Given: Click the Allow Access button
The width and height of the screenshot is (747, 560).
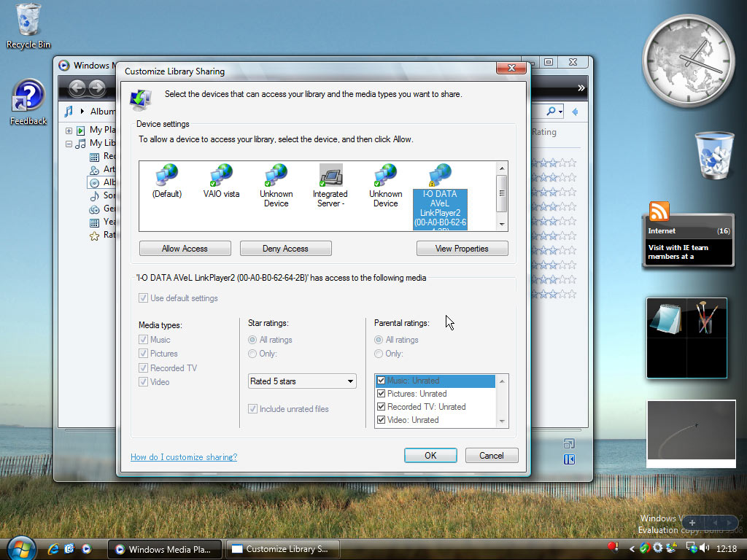Looking at the screenshot, I should [185, 249].
